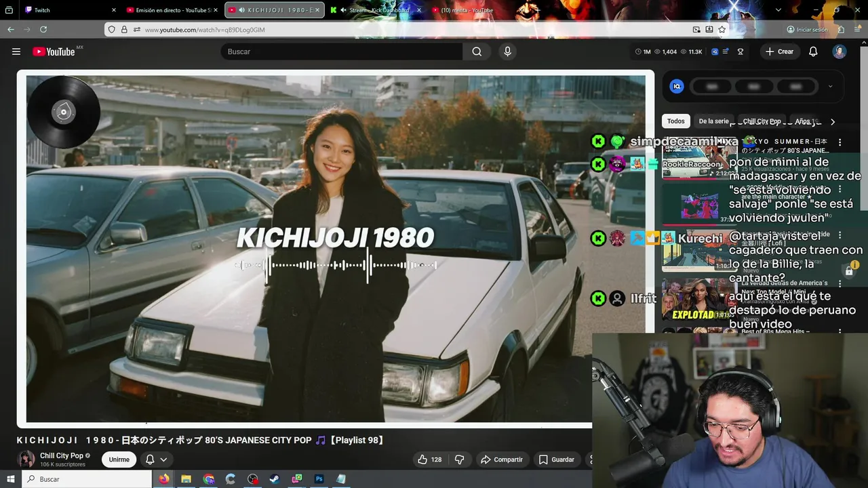This screenshot has width=868, height=488.
Task: Open Steam from the taskbar
Action: point(275,479)
